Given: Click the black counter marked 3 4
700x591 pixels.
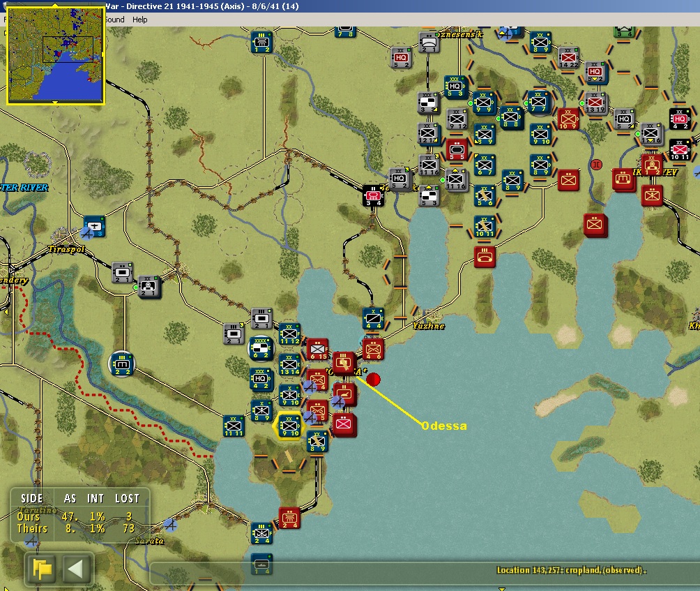Looking at the screenshot, I should pyautogui.click(x=373, y=195).
